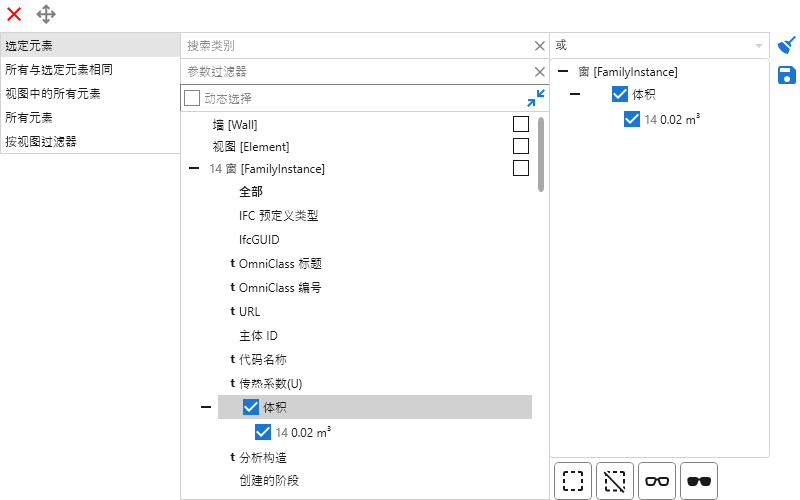Screen dimensions: 800x500
Task: Check the 墙 [Wall] category checkbox
Action: [x=520, y=124]
